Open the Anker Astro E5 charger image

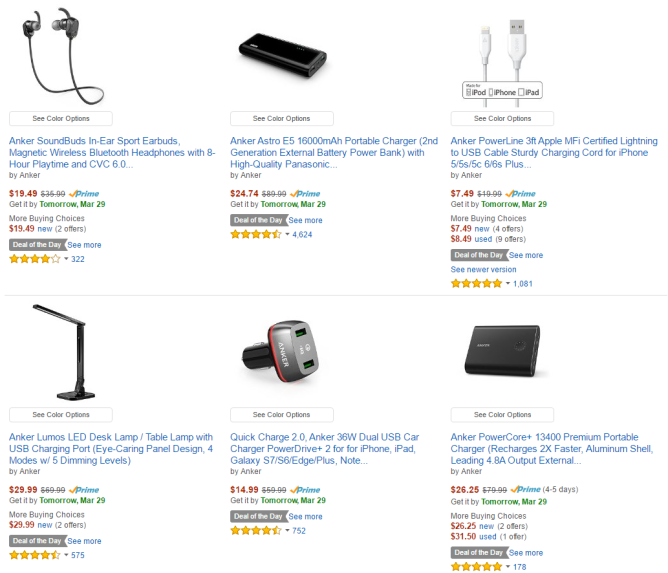282,55
